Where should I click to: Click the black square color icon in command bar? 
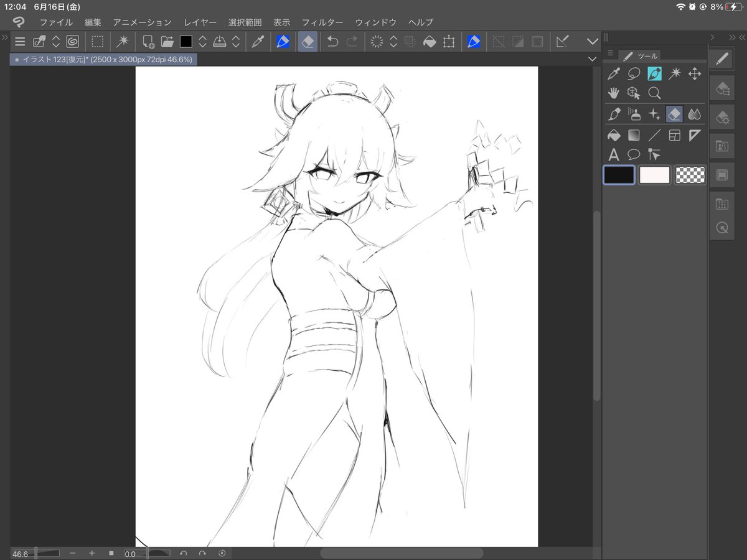(x=186, y=42)
